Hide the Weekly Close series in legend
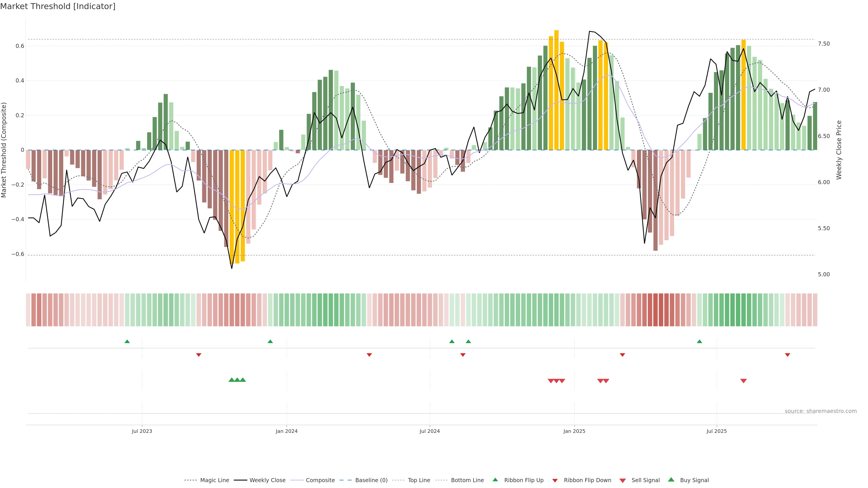 point(267,480)
